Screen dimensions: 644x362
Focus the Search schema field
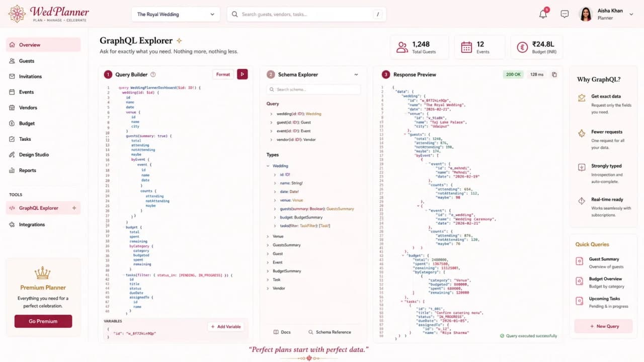pyautogui.click(x=313, y=89)
